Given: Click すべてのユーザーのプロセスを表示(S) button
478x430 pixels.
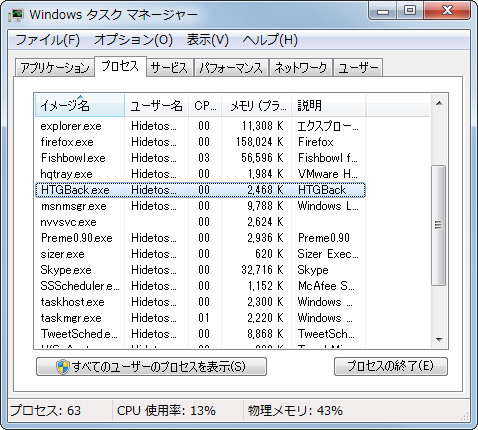Looking at the screenshot, I should pos(151,367).
